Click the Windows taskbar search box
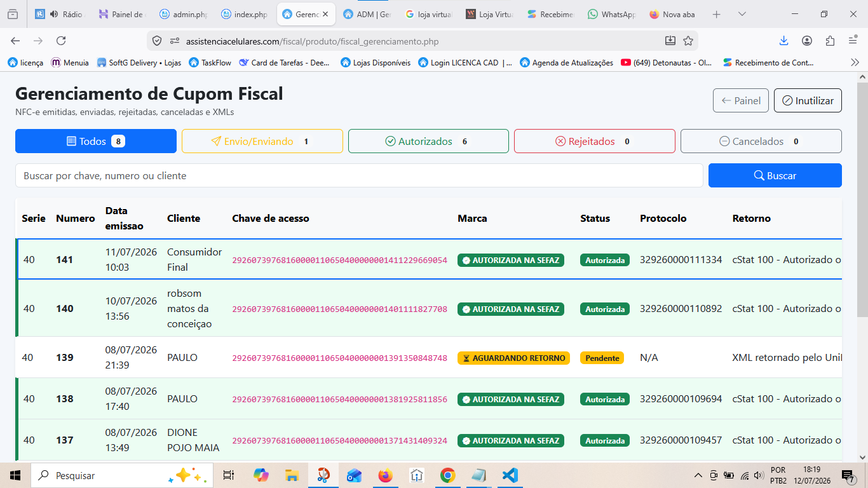The width and height of the screenshot is (868, 488). [x=121, y=475]
